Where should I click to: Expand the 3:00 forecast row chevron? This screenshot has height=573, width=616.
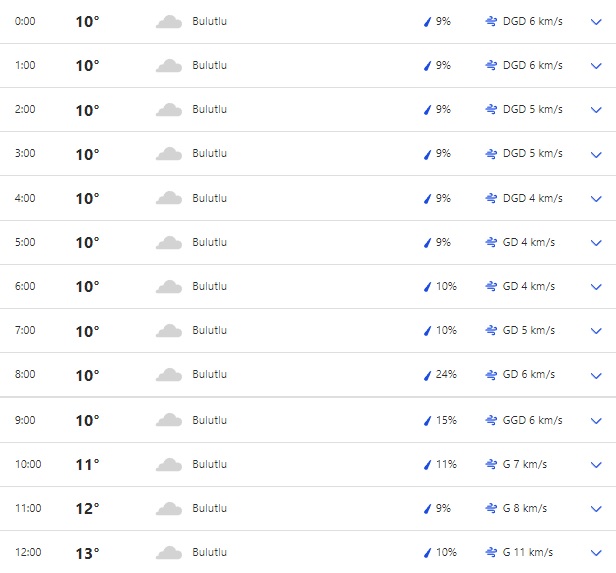point(597,154)
